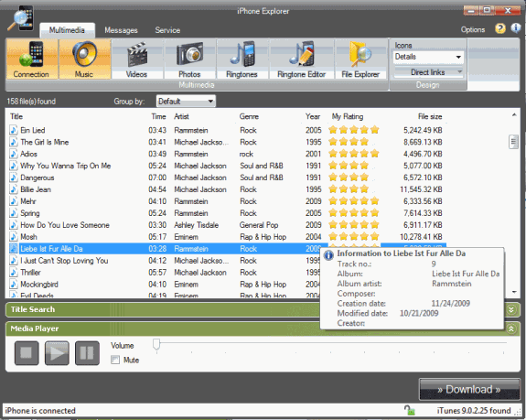
Task: Stop playback in Media Player
Action: point(27,353)
